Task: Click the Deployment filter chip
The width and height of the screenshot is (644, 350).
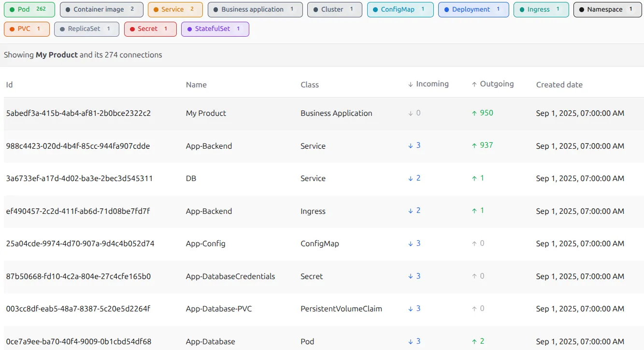Action: (x=473, y=10)
